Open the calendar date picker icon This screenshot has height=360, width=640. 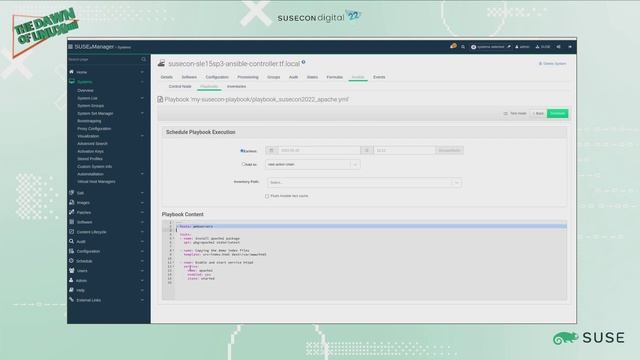pos(271,151)
